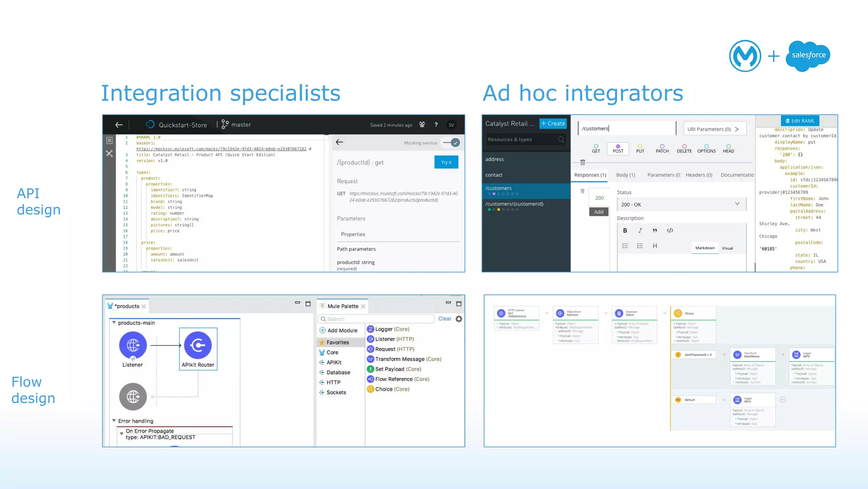Click the Edit RAML button
This screenshot has width=868, height=489.
coord(800,121)
